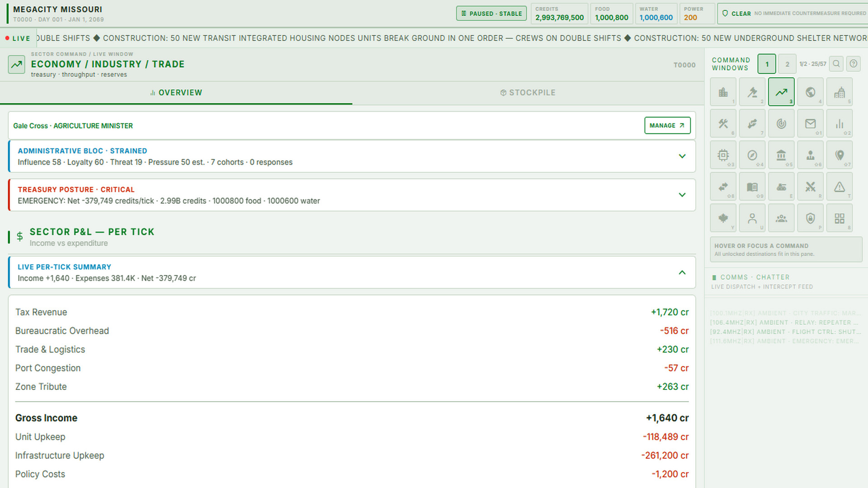The width and height of the screenshot is (868, 488).
Task: Click the Economy / Industry / Trade header icon
Action: pyautogui.click(x=17, y=65)
